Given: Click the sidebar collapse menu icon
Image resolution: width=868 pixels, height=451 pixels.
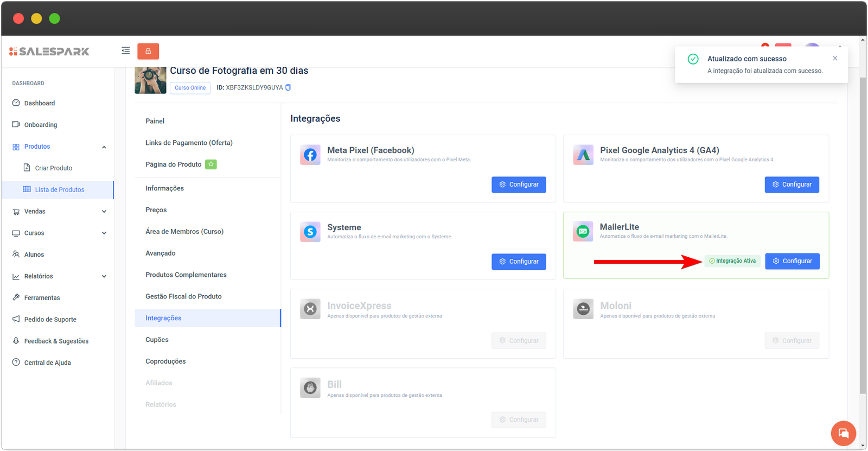Looking at the screenshot, I should pyautogui.click(x=125, y=51).
